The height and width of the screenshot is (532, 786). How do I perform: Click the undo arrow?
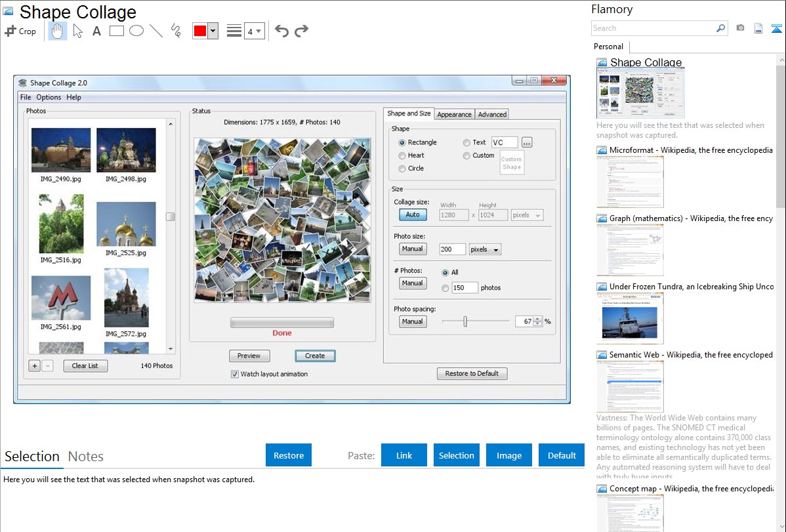tap(281, 31)
